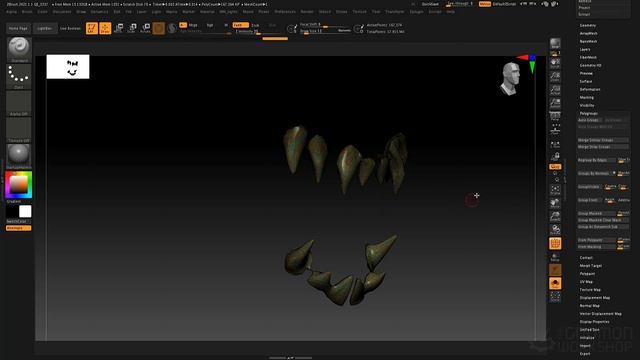Collapse the Polygroups subpalette
Screen dimensions: 640x360
click(x=589, y=113)
